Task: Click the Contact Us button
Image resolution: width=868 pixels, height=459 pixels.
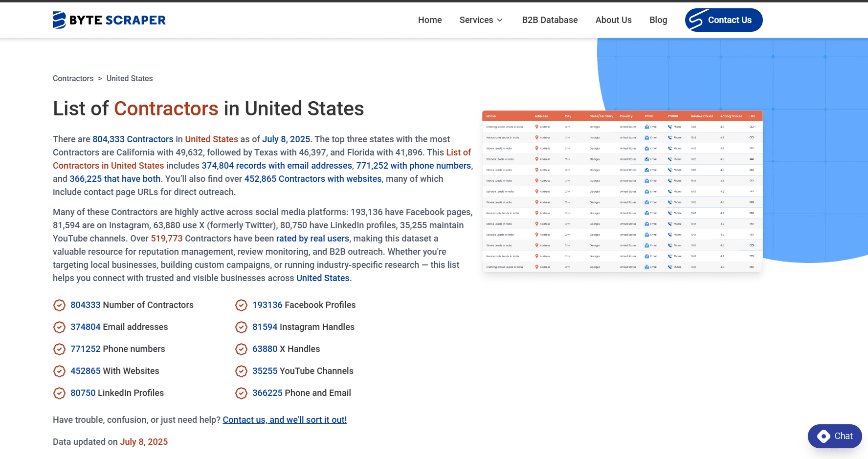Action: coord(724,20)
